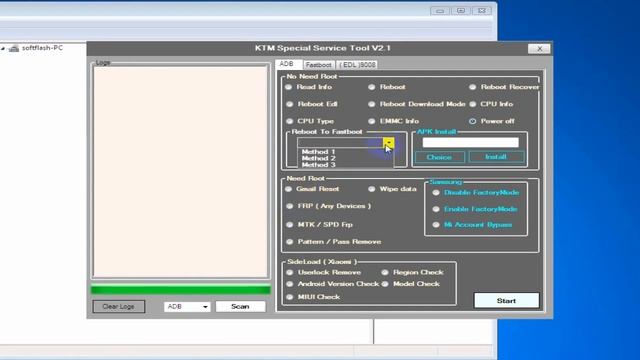Pick Method 2 from the dropdown list

[x=318, y=158]
